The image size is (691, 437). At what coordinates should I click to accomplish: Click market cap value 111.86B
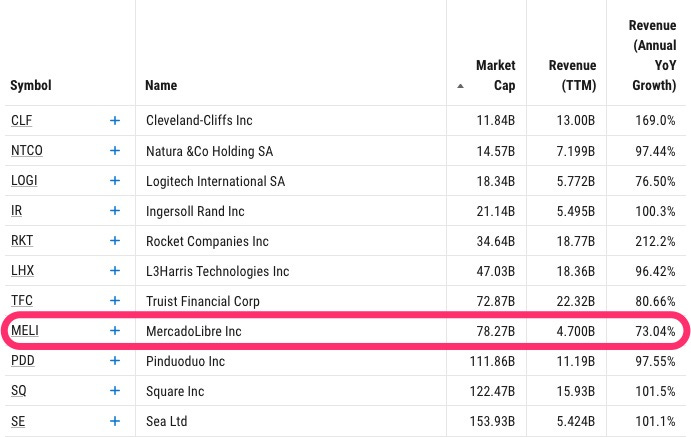click(x=492, y=361)
